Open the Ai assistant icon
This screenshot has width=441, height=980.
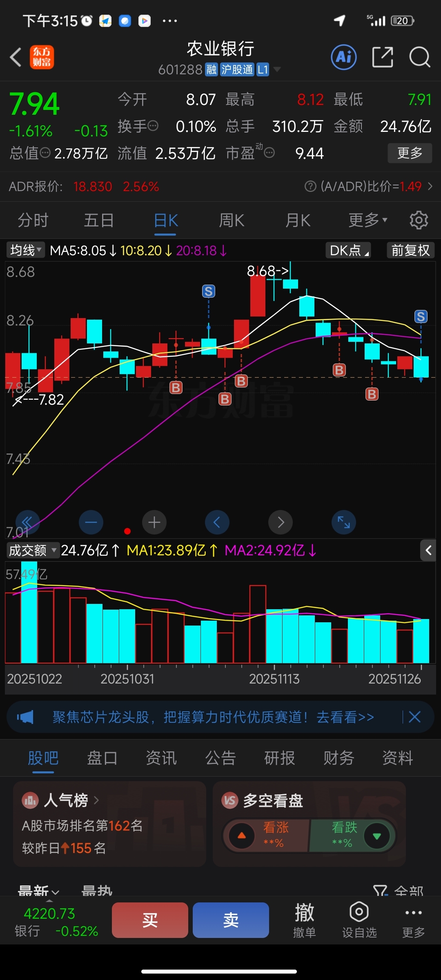coord(343,57)
